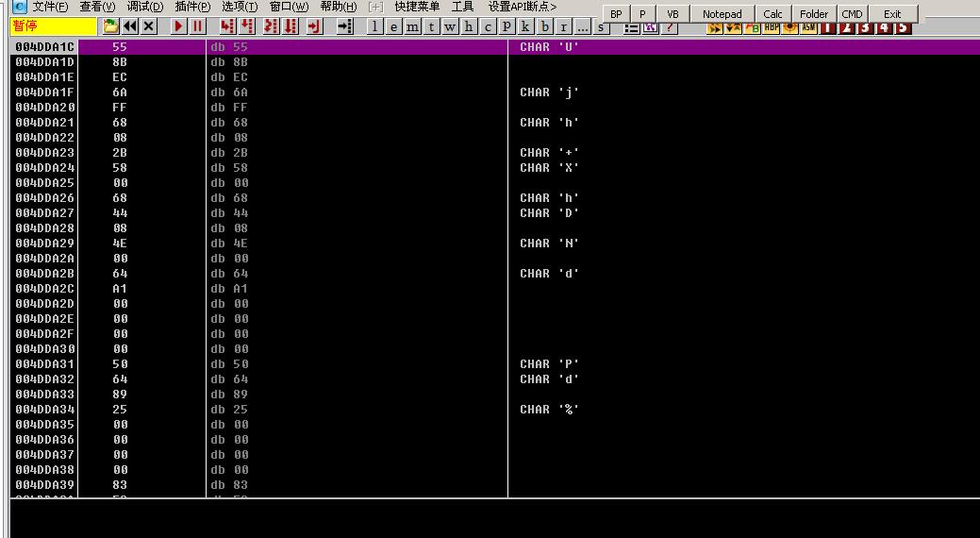Open the 帮助(H) menu
This screenshot has height=538, width=980.
338,7
